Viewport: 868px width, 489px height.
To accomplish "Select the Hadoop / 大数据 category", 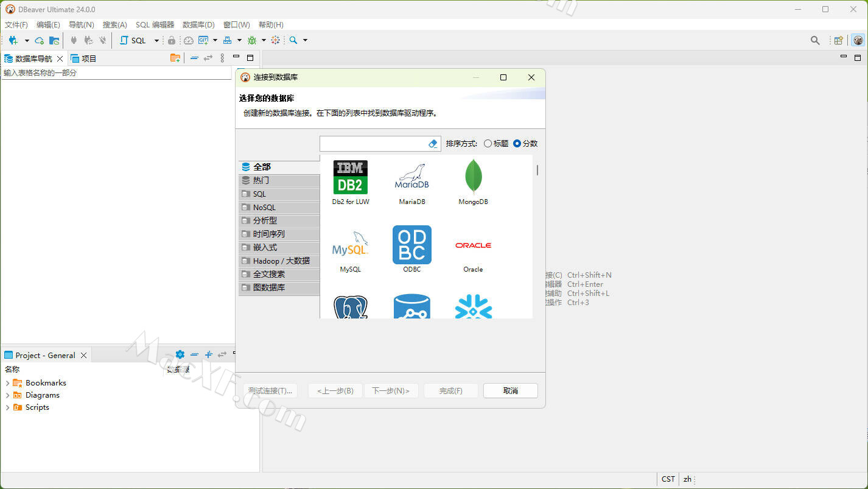I will [279, 261].
